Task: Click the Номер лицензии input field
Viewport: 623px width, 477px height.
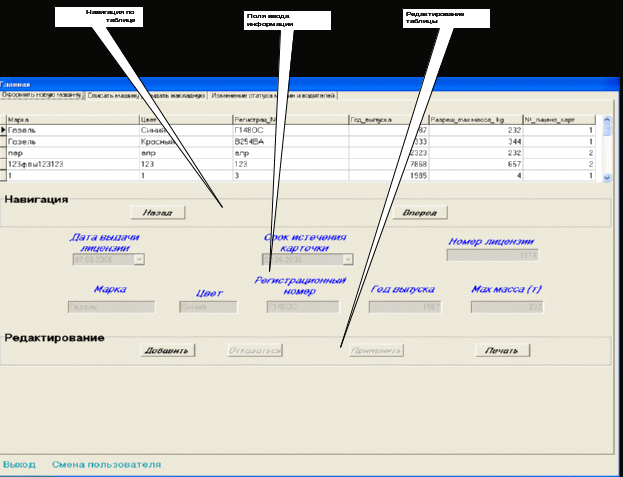Action: [x=492, y=255]
